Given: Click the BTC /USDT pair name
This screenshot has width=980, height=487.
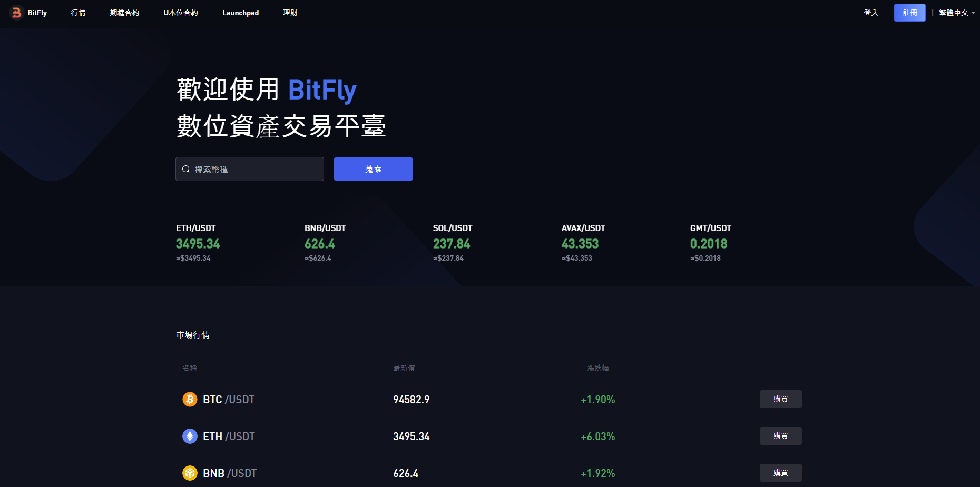Looking at the screenshot, I should pos(229,400).
